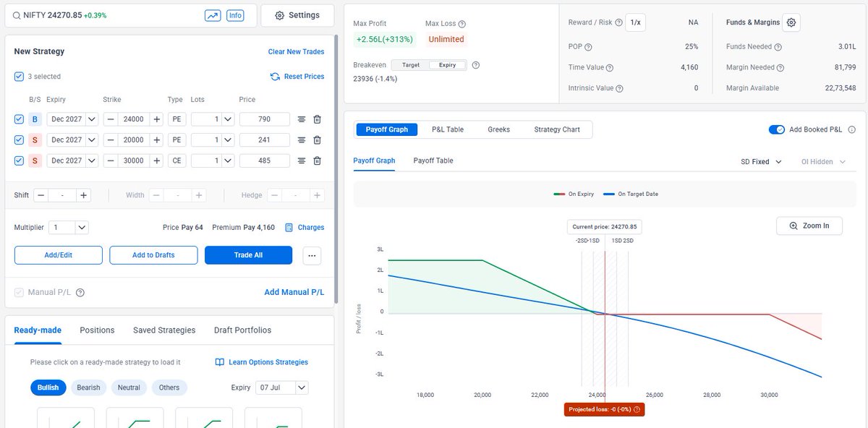This screenshot has width=868, height=428.
Task: Click the Margin Needed help icon
Action: tap(782, 68)
